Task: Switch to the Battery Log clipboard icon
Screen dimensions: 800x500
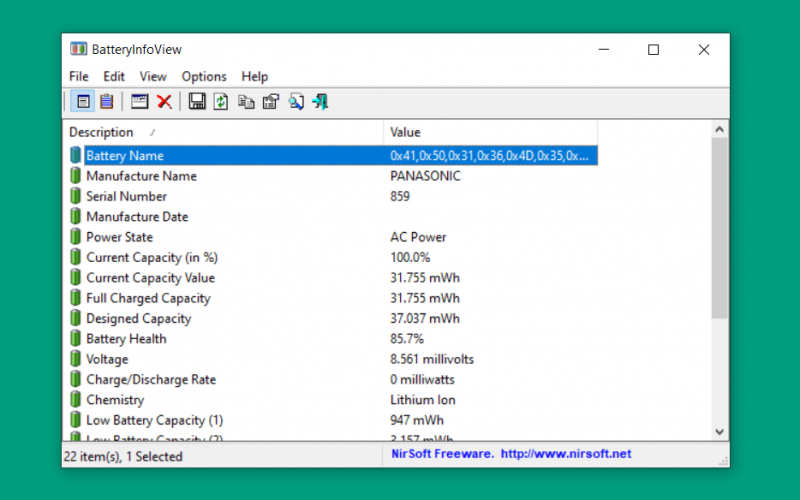Action: (107, 102)
